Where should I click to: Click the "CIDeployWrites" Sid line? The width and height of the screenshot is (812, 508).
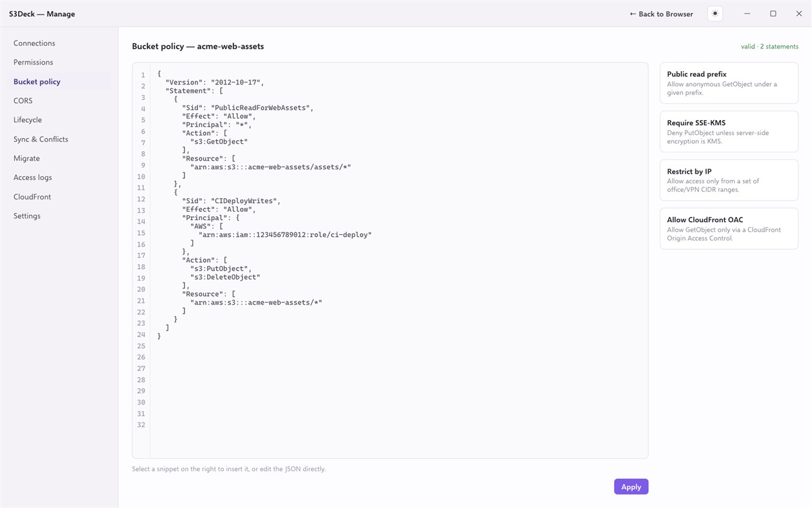point(231,201)
